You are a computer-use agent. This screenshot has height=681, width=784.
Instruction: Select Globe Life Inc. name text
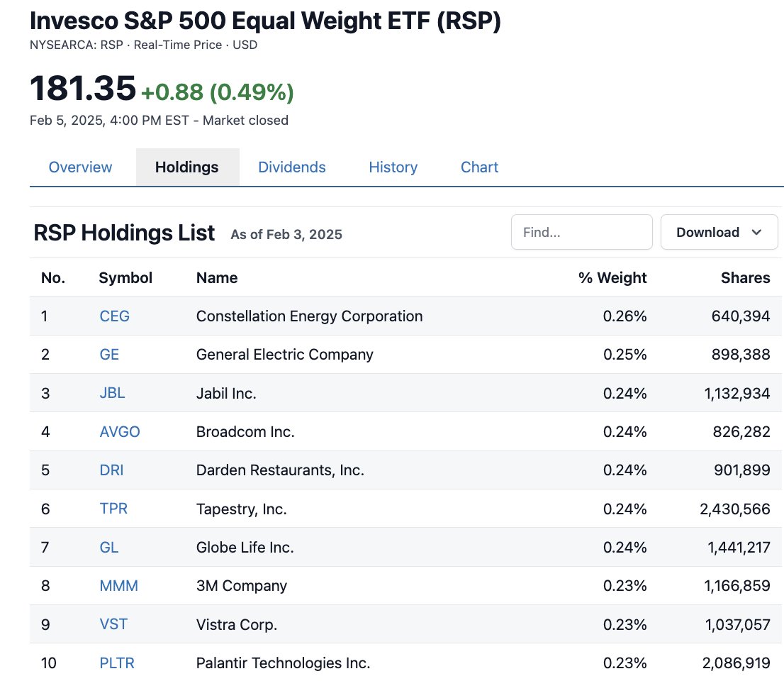(245, 548)
